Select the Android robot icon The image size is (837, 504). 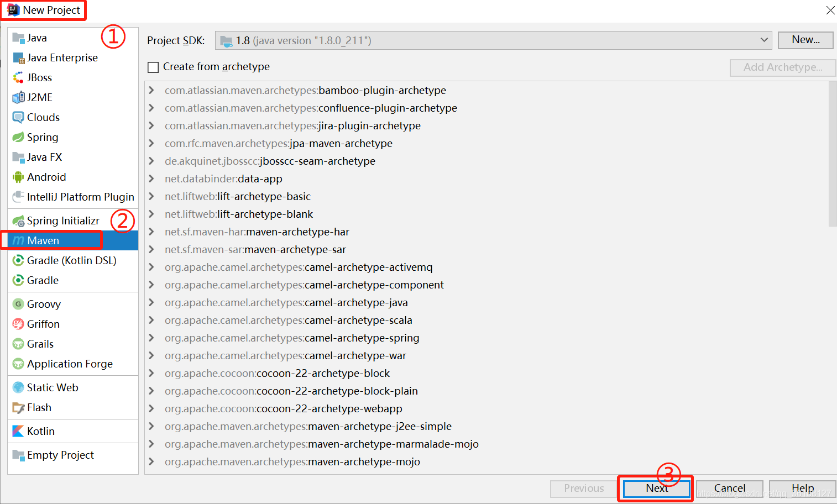pos(18,177)
